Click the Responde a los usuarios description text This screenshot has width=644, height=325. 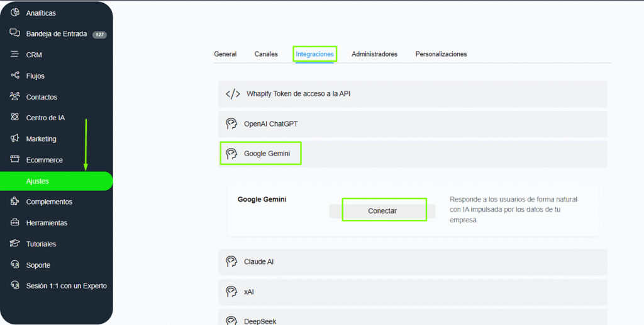click(x=513, y=210)
